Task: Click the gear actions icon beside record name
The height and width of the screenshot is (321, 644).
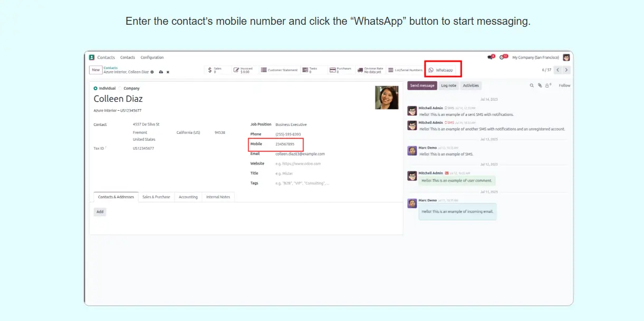Action: point(152,72)
